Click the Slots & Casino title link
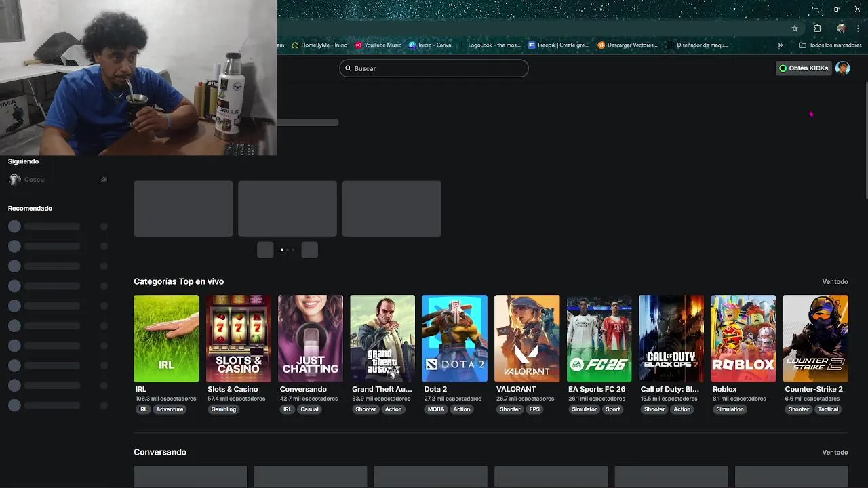 [x=233, y=390]
